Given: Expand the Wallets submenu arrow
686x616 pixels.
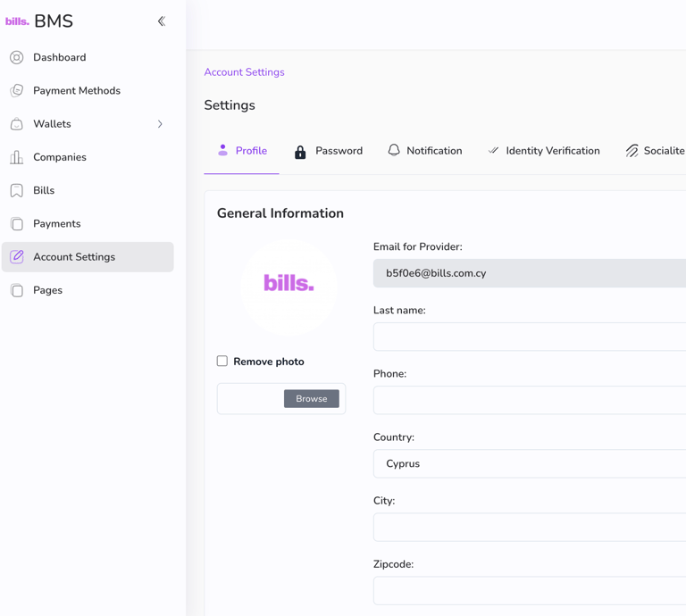Looking at the screenshot, I should (160, 124).
